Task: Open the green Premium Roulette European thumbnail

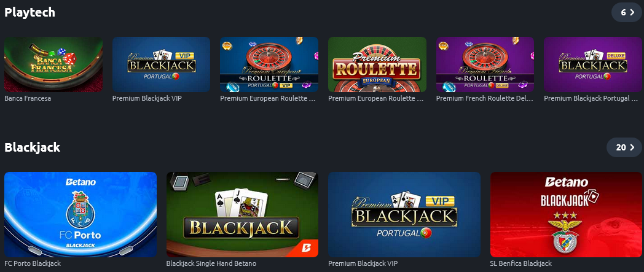Action: pyautogui.click(x=377, y=64)
